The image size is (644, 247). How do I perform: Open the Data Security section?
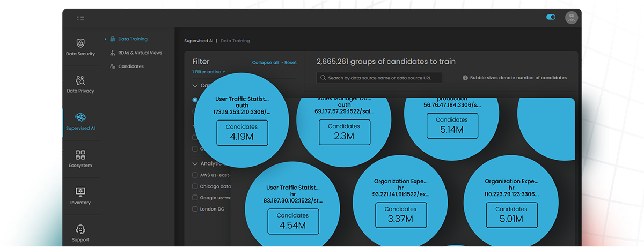pyautogui.click(x=80, y=47)
